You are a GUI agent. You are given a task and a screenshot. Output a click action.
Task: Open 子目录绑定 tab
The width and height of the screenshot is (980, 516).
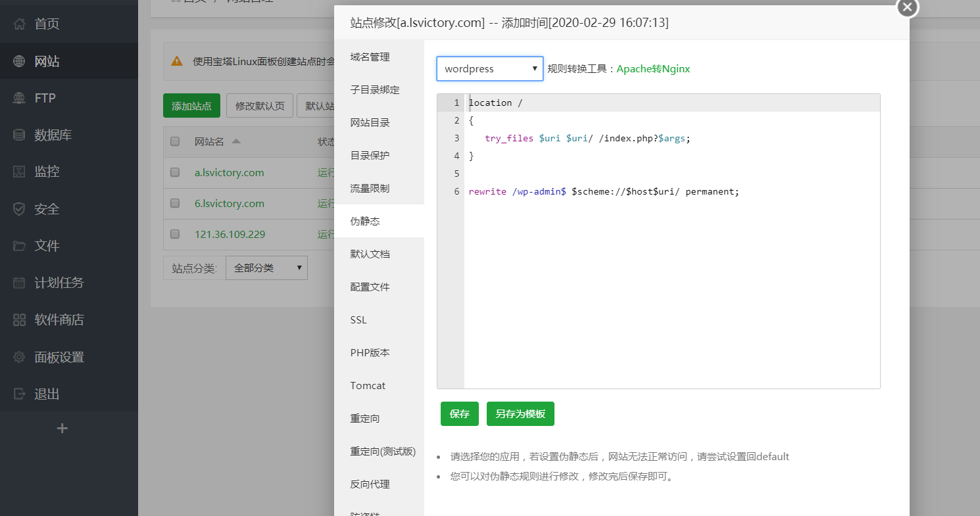point(379,90)
